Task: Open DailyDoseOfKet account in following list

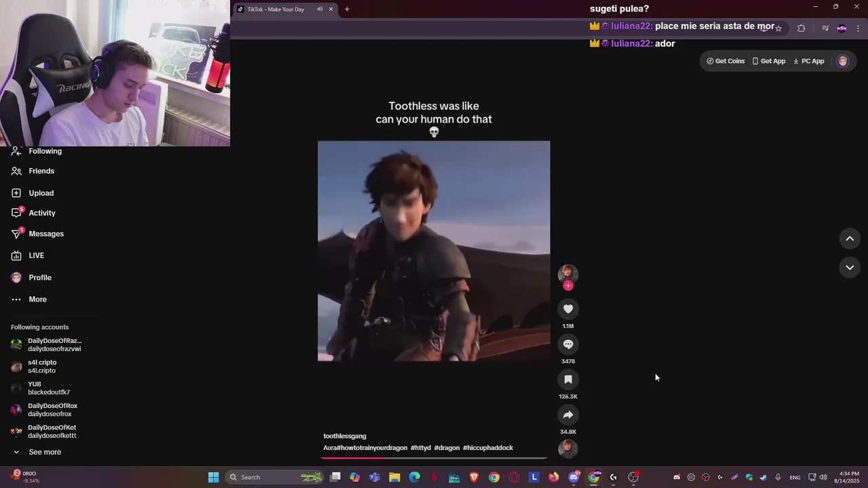Action: (x=43, y=432)
